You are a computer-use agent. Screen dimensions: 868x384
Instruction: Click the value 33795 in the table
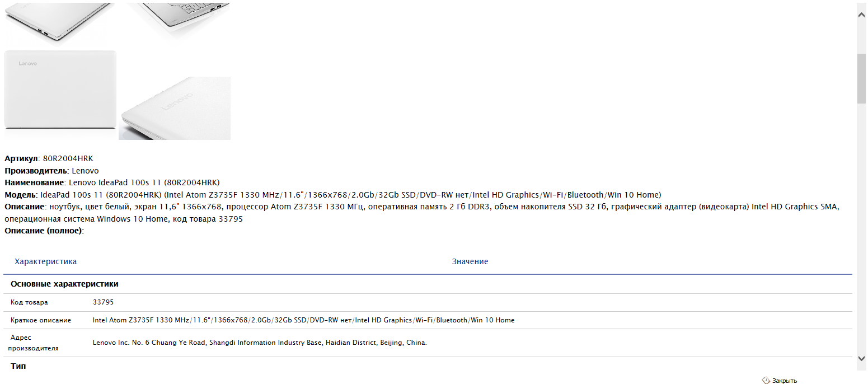pyautogui.click(x=103, y=302)
